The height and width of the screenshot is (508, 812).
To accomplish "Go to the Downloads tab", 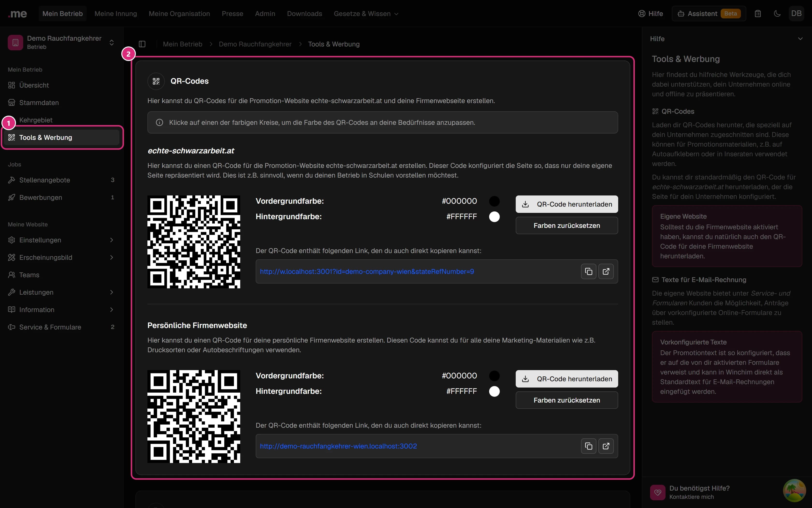I will tap(304, 14).
